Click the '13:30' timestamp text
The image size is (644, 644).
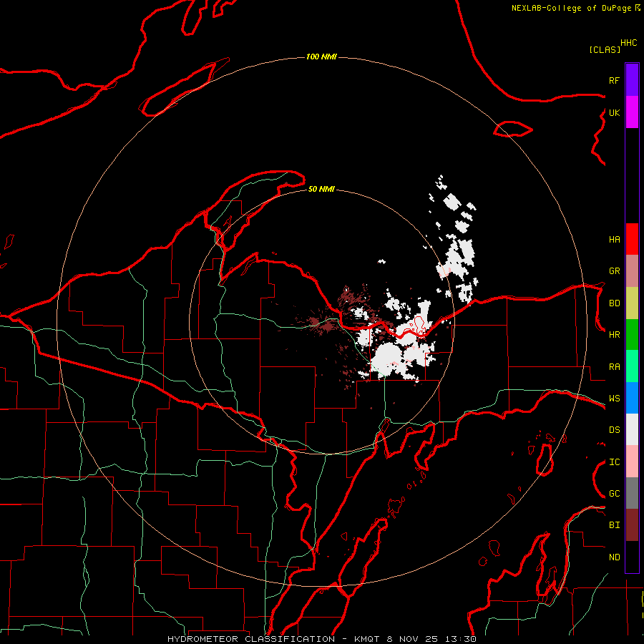click(459, 639)
